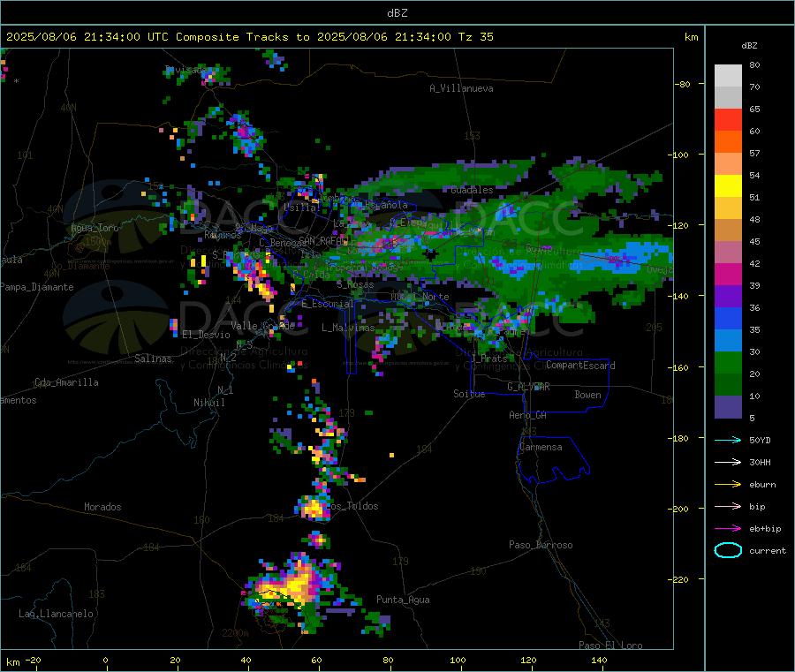Screen dimensions: 795x672
Task: Click the pink bip arrow icon
Action: coord(728,506)
